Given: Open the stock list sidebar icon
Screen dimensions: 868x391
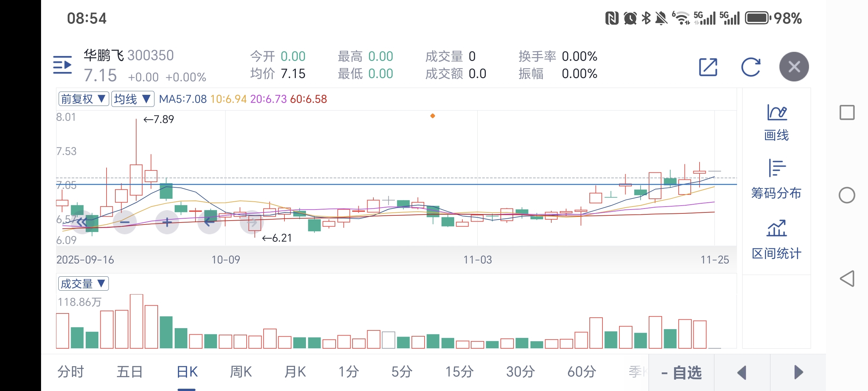Looking at the screenshot, I should click(63, 65).
